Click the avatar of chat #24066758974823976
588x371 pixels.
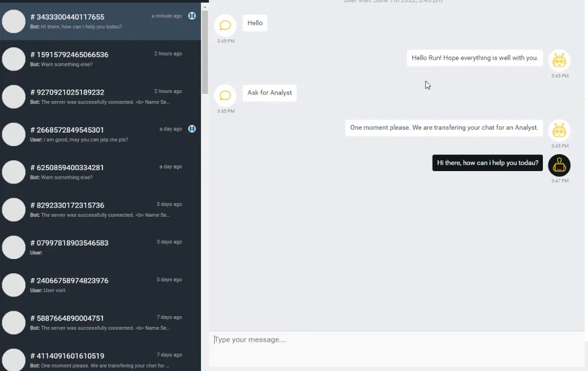click(x=14, y=285)
